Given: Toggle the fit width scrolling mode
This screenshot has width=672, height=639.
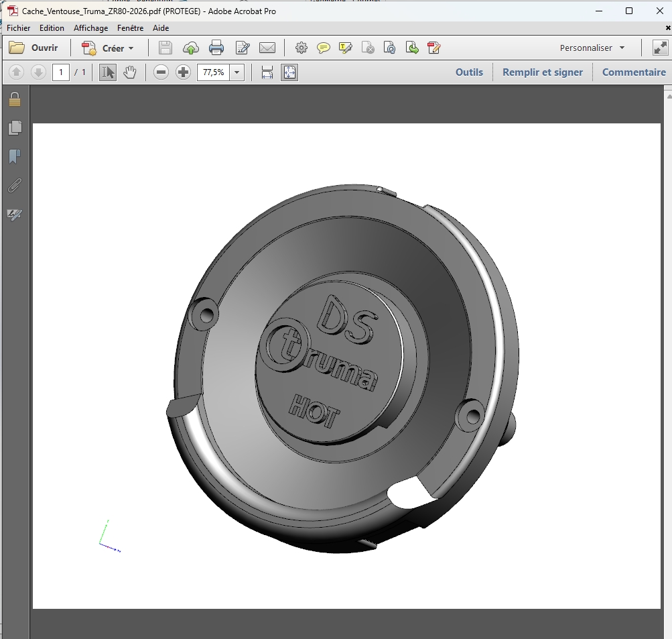Looking at the screenshot, I should 267,72.
